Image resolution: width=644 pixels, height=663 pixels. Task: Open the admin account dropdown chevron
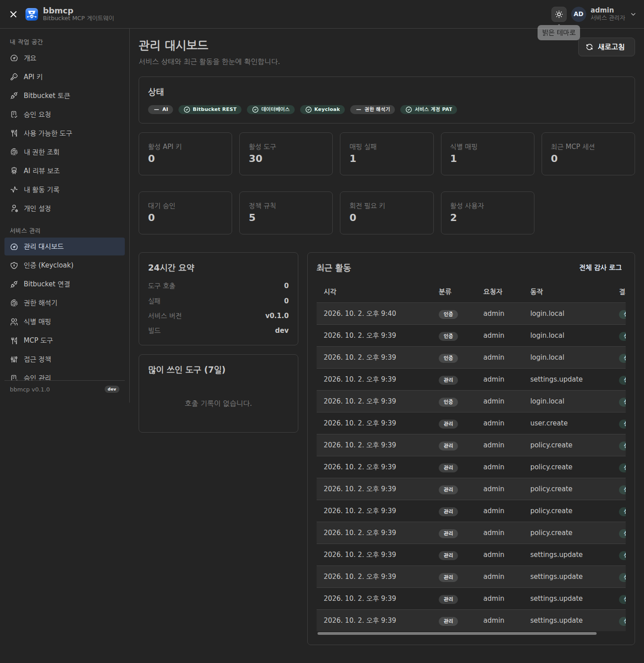pos(633,14)
